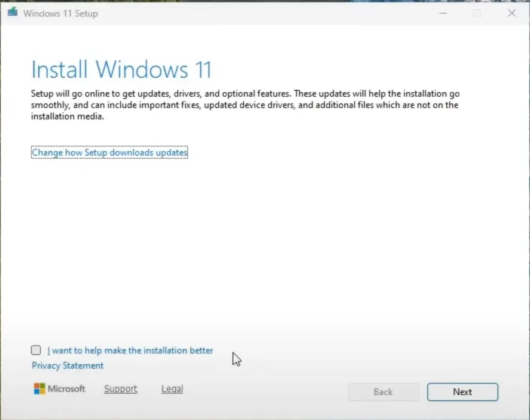
Task: Minimize the Windows 11 Setup window
Action: 443,13
